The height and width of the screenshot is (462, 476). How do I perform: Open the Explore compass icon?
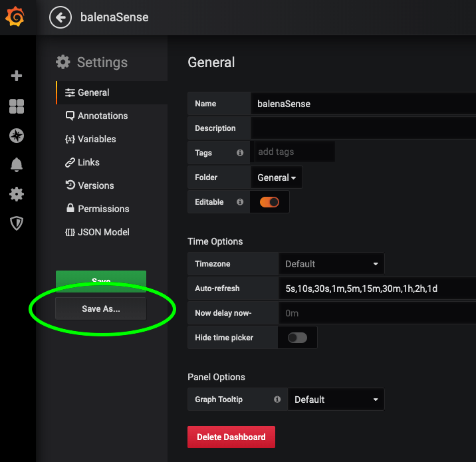[x=17, y=136]
